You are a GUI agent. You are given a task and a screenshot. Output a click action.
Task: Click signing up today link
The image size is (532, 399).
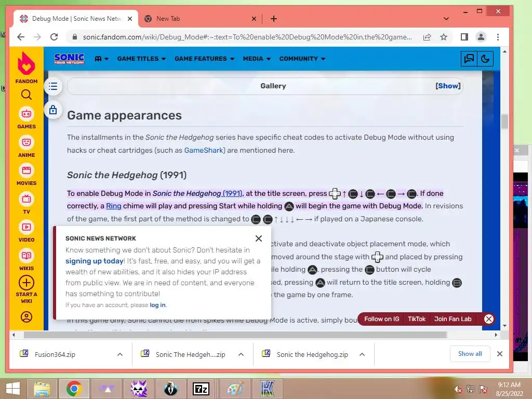point(95,261)
